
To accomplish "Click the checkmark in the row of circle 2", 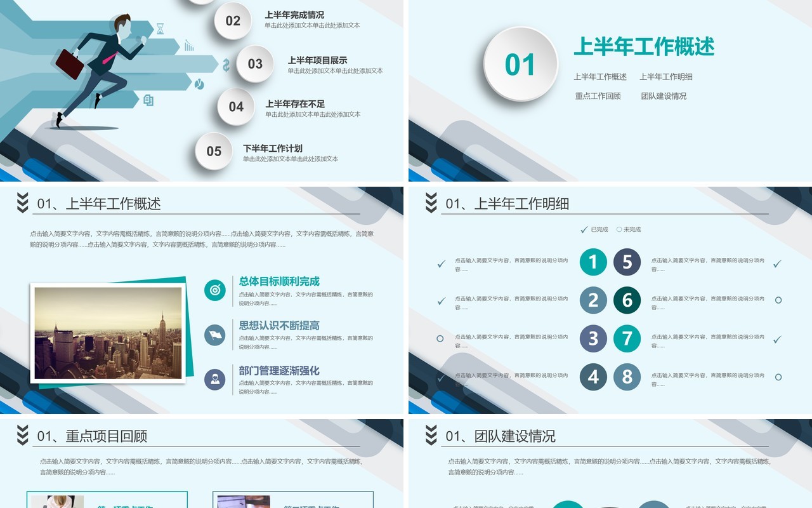I will 441,301.
